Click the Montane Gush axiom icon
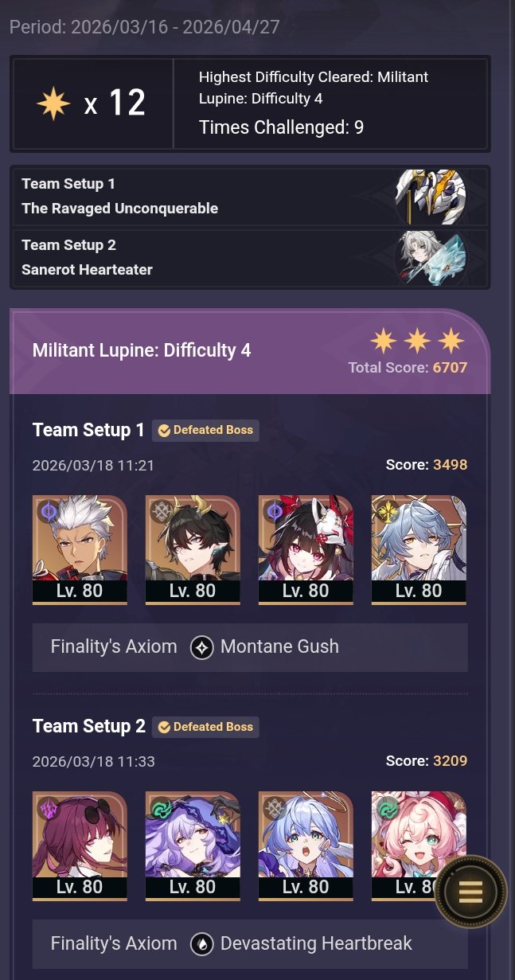The image size is (515, 980). (202, 647)
